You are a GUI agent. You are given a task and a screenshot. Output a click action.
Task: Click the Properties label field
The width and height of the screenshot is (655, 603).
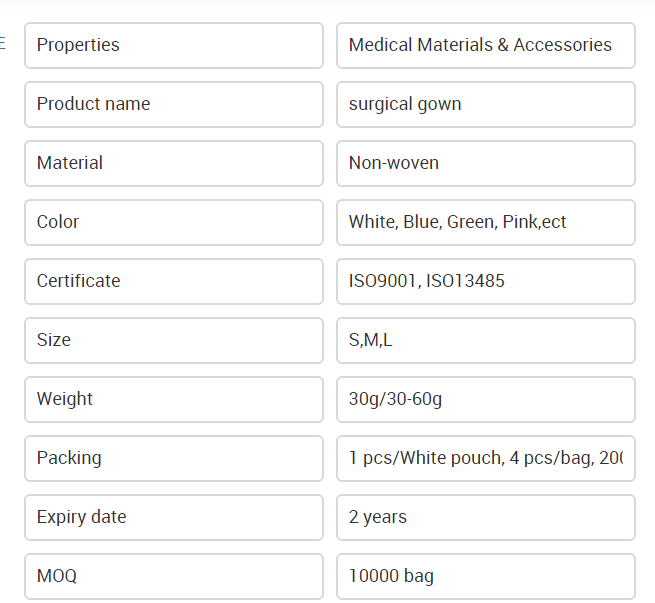tap(174, 46)
